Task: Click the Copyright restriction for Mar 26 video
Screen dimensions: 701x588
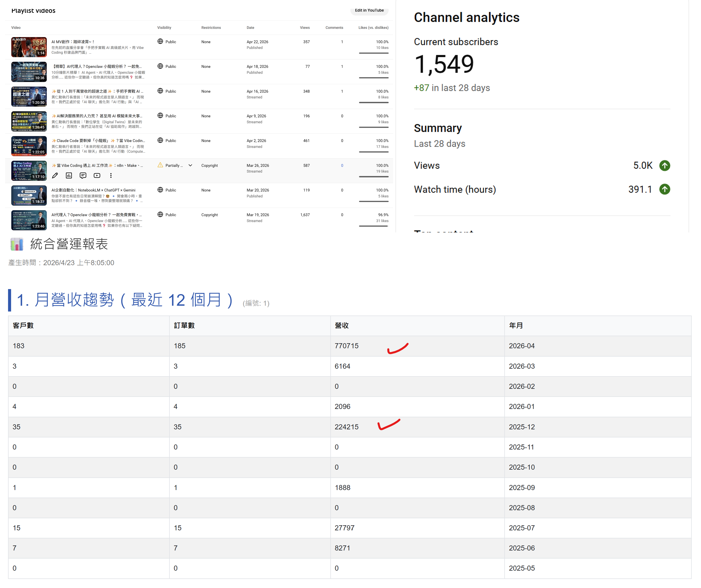Action: coord(210,166)
